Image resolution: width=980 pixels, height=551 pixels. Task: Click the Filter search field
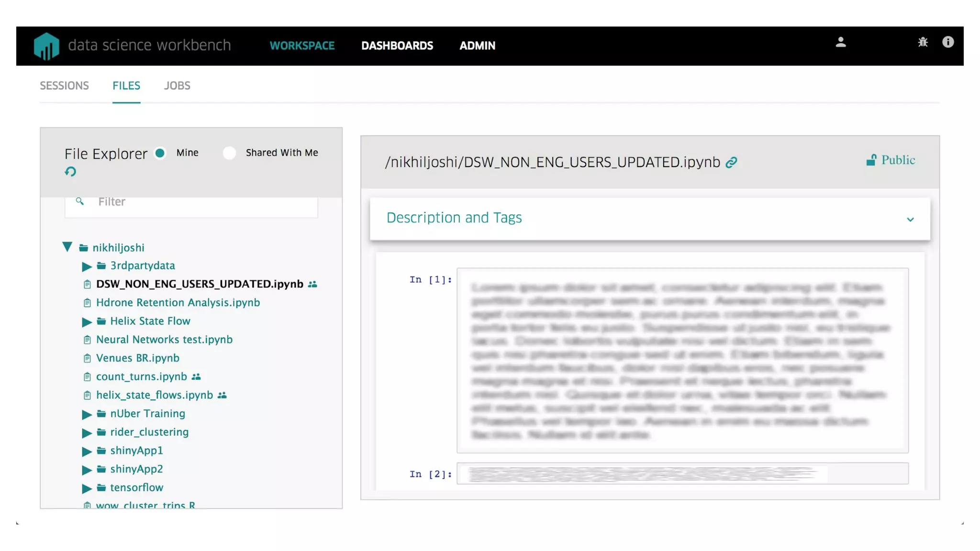[x=201, y=202]
